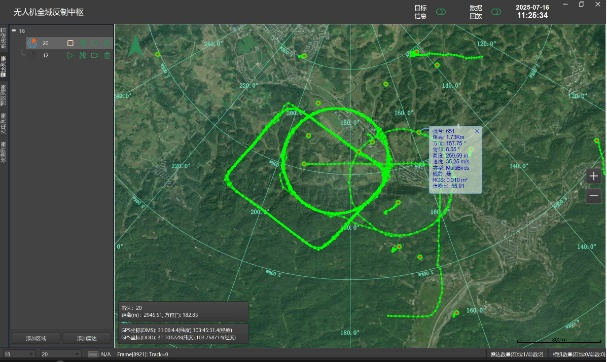607x362 pixels.
Task: Click the video camera icon in row 20
Action: (x=94, y=43)
